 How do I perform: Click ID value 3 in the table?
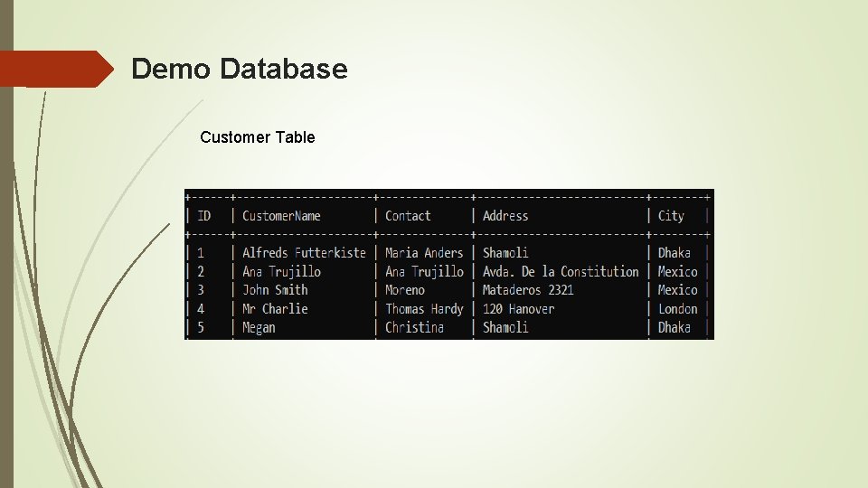point(201,290)
